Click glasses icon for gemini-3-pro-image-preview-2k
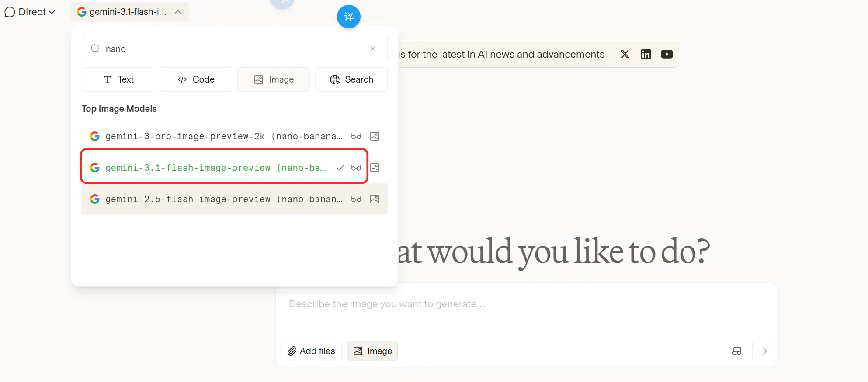 pos(356,136)
